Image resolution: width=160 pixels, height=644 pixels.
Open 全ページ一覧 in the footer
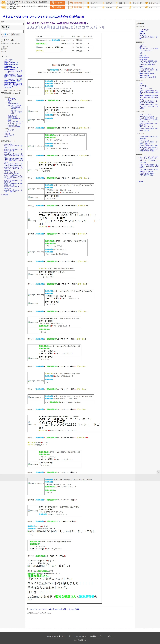coord(66,636)
